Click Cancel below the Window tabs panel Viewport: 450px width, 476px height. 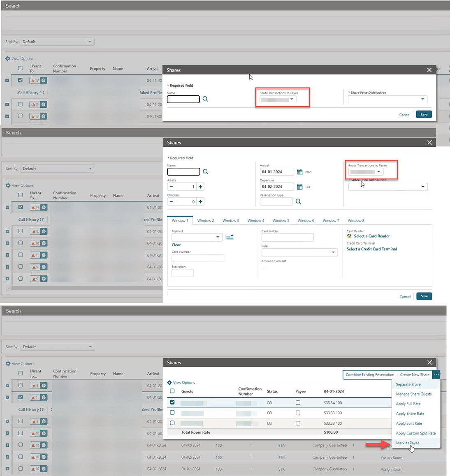pos(405,297)
